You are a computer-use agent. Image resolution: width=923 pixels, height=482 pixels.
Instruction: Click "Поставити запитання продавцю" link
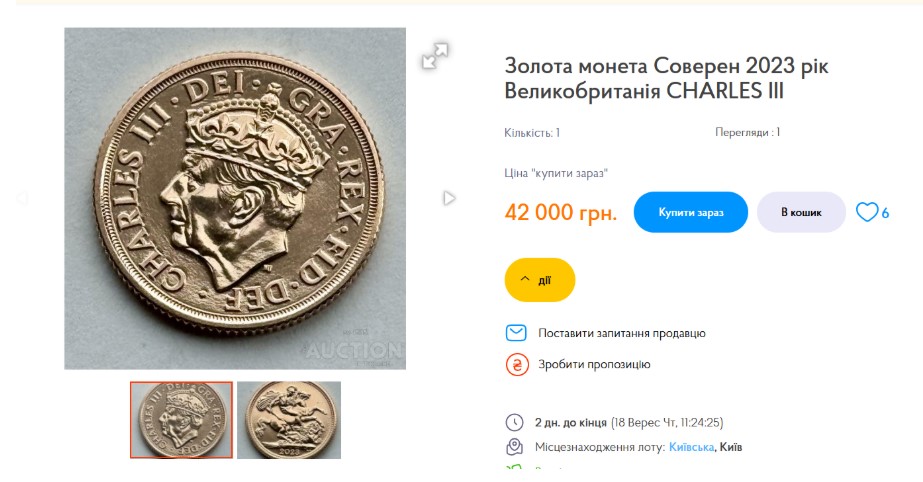[x=621, y=333]
